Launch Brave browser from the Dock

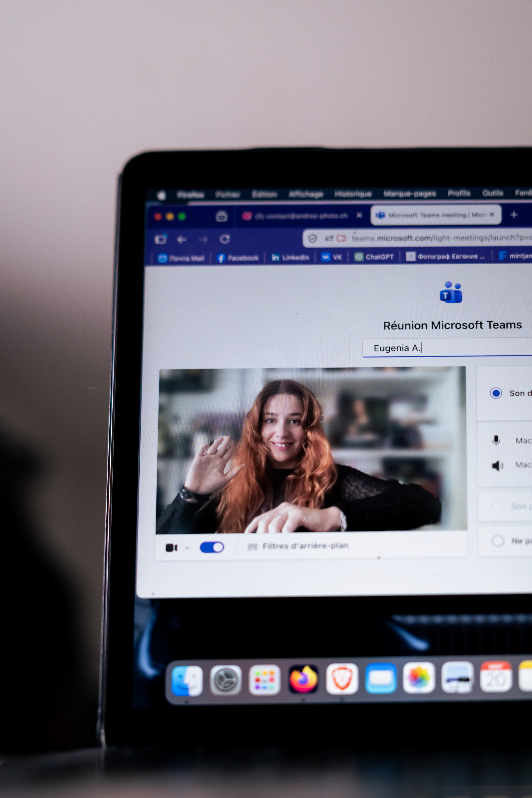pyautogui.click(x=342, y=679)
